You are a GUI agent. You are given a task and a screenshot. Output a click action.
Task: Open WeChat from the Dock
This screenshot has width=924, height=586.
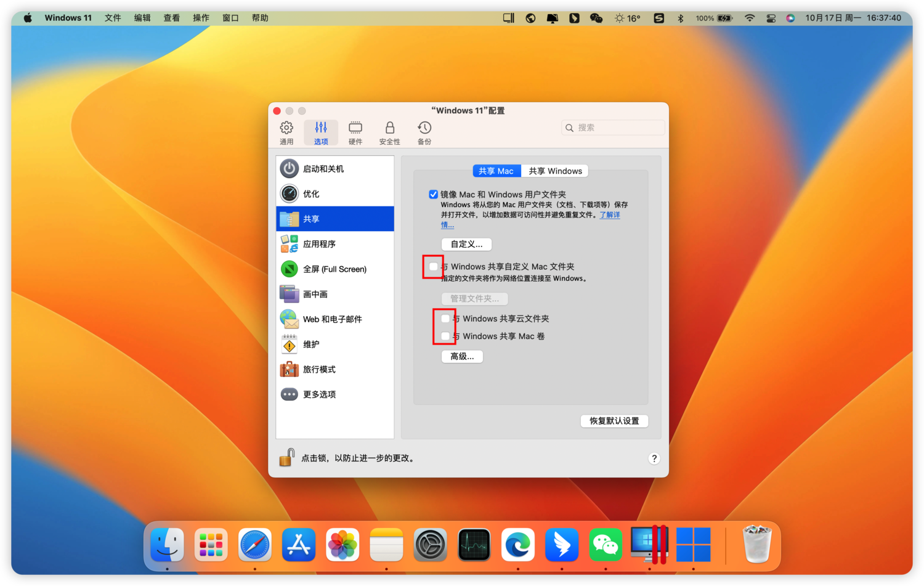[606, 545]
